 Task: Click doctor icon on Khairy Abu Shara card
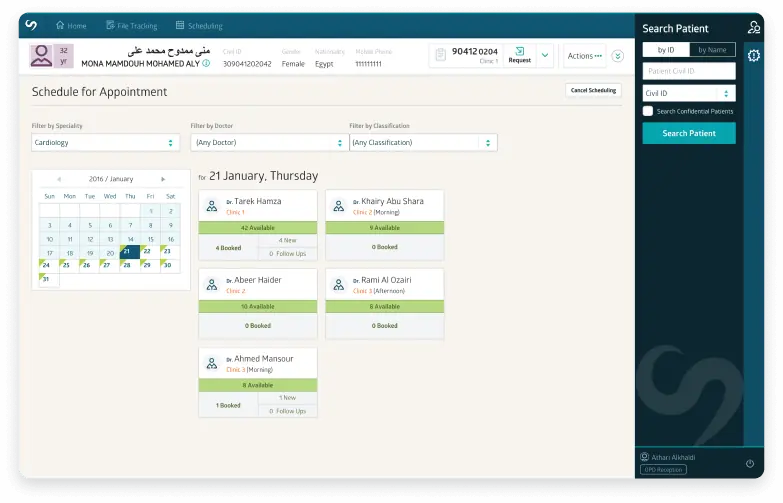click(x=339, y=206)
